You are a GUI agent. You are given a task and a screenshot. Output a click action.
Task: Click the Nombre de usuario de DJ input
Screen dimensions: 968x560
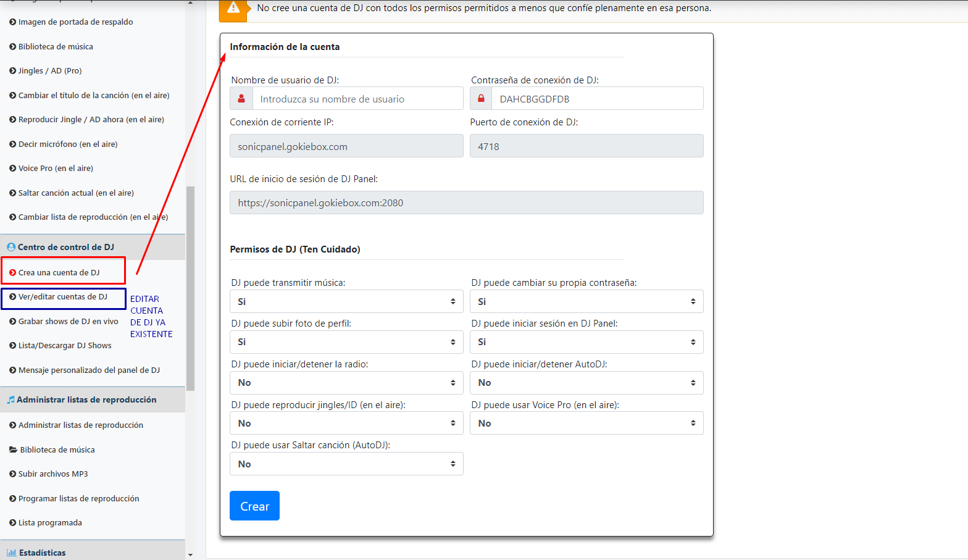pos(357,98)
